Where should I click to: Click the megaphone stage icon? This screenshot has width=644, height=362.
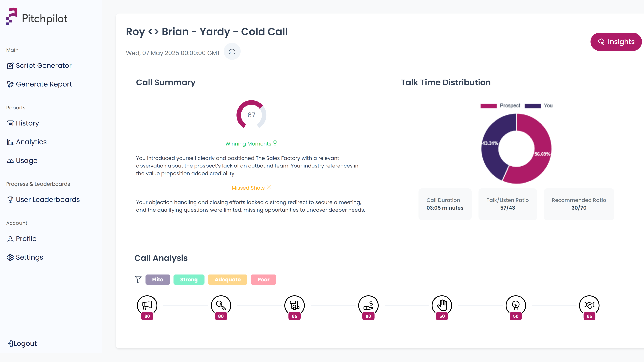click(147, 305)
